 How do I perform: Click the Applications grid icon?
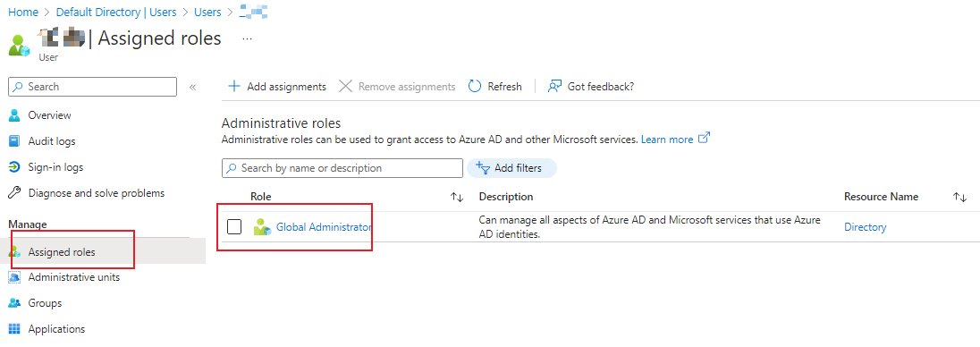14,329
